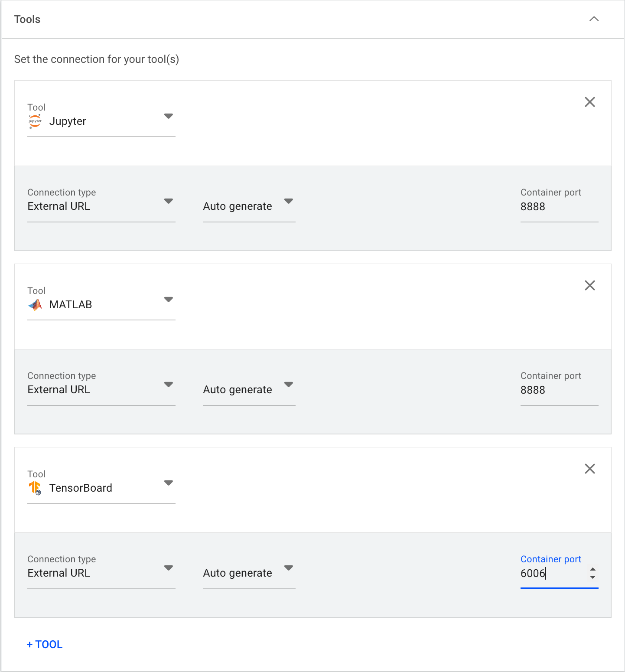Click the MATLAB logo icon
The image size is (625, 672).
[35, 305]
